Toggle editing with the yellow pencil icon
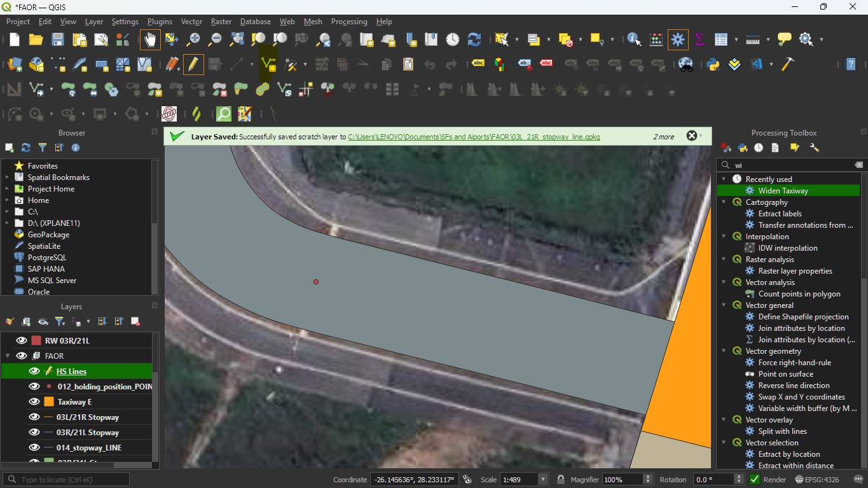Image resolution: width=868 pixels, height=488 pixels. coord(193,64)
